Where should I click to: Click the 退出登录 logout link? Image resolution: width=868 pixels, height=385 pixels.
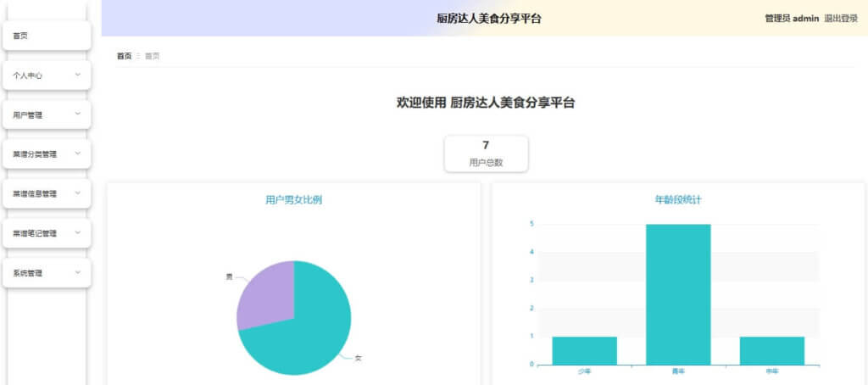[840, 19]
